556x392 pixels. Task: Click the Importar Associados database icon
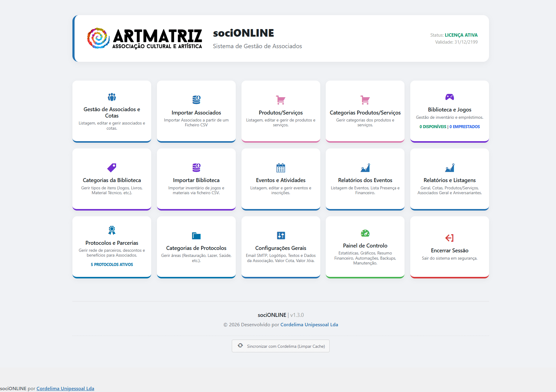pos(196,100)
